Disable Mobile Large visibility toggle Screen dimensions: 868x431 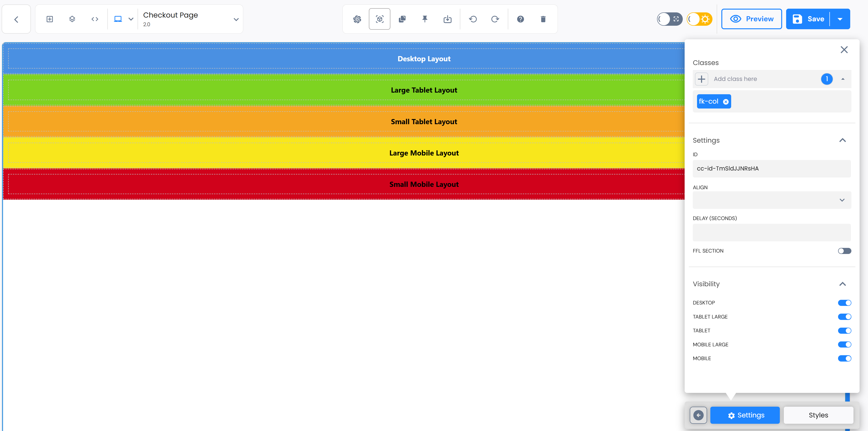coord(844,344)
